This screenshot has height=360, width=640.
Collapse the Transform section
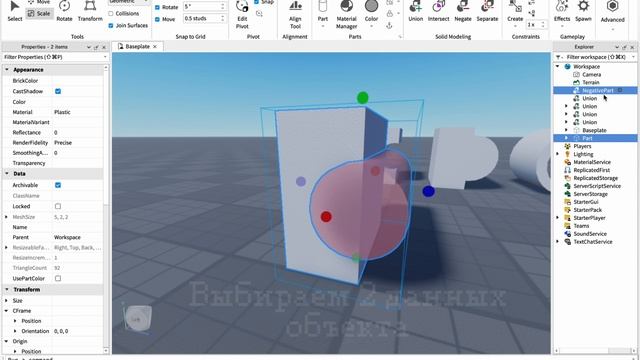[x=7, y=289]
